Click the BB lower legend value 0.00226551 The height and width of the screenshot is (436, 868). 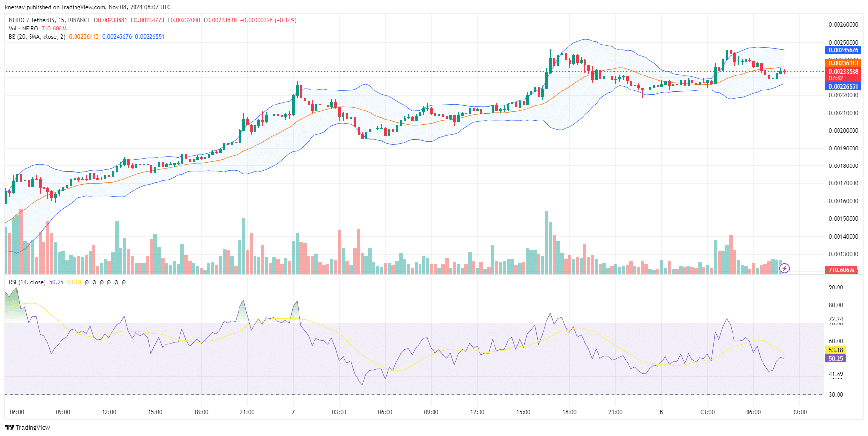point(150,37)
